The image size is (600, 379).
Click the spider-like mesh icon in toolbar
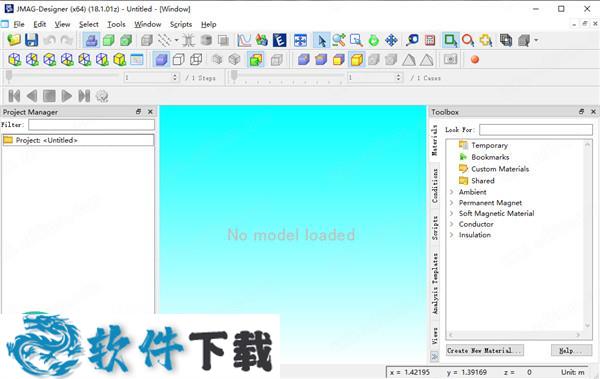[x=188, y=40]
